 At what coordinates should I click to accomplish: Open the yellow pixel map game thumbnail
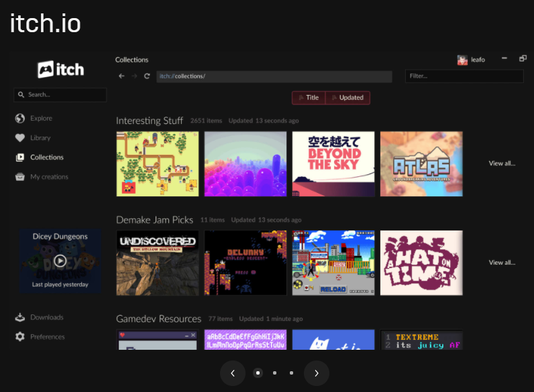pos(158,164)
